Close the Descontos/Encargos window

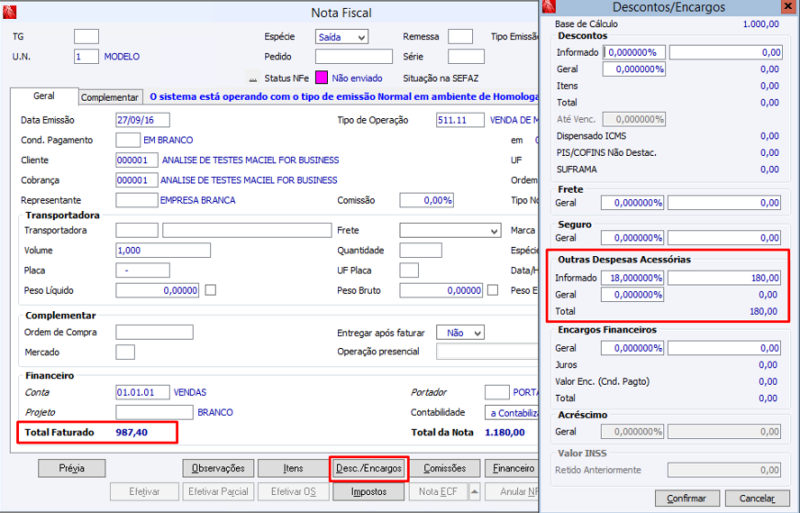pos(788,6)
